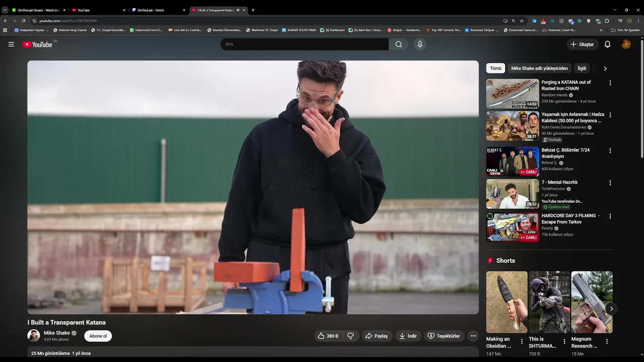Select the İlgili filter chip
The image size is (644, 362).
(x=582, y=68)
